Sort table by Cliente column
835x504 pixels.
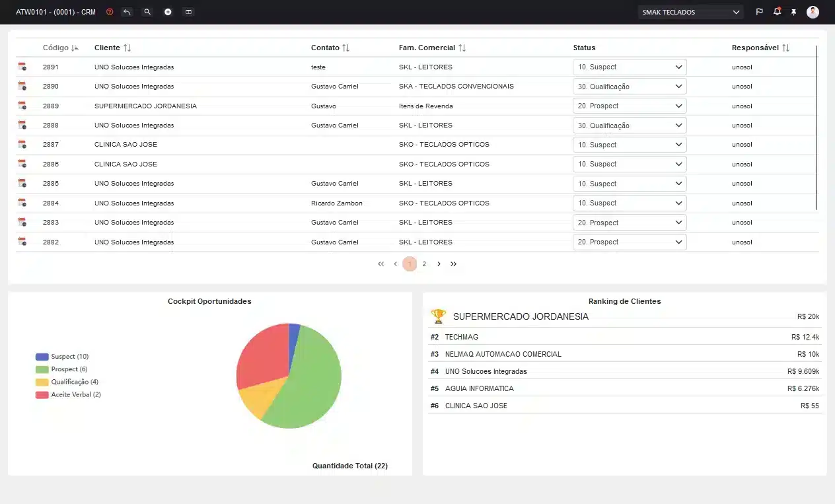pos(127,48)
